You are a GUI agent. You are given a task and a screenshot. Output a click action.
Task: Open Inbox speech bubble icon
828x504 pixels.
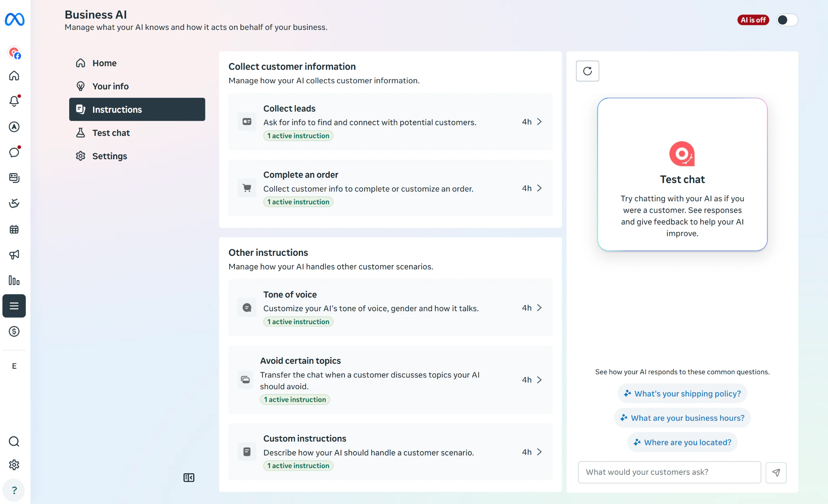coord(14,152)
